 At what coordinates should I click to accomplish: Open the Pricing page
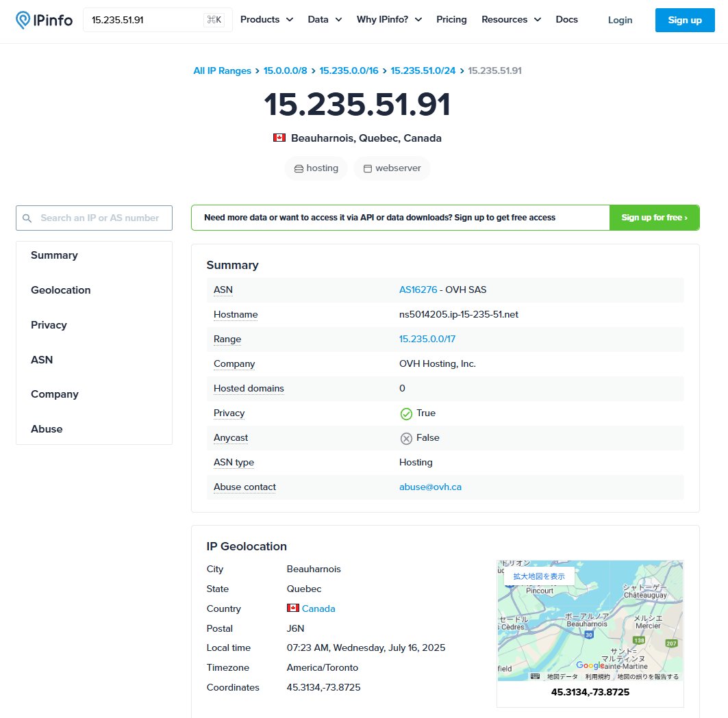tap(451, 19)
